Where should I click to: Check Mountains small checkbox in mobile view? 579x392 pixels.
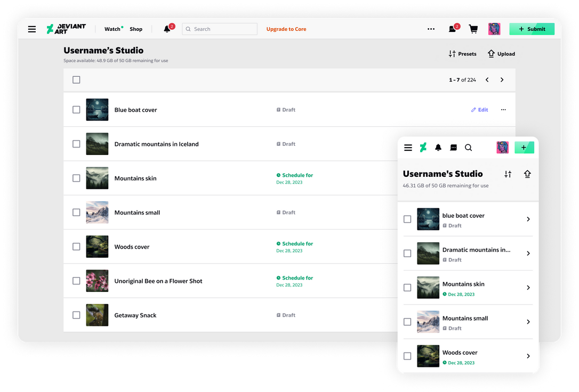(407, 322)
